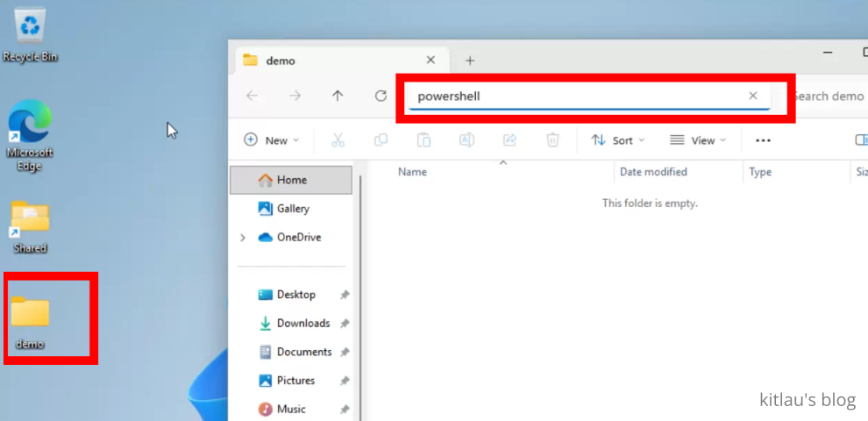868x421 pixels.
Task: Click the Paste clipboard icon
Action: (423, 140)
